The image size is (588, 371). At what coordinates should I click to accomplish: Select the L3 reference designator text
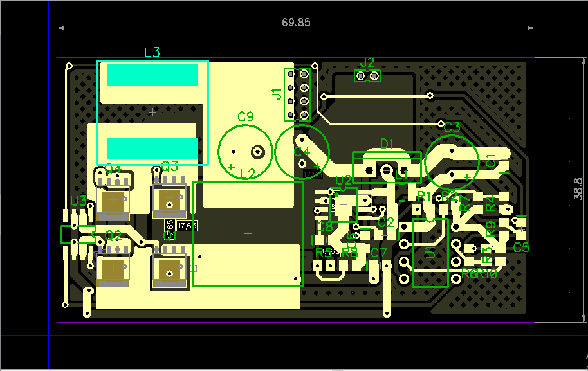point(152,52)
